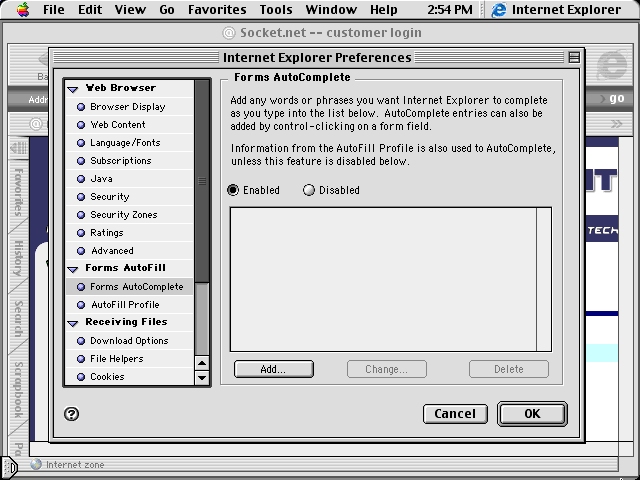Click the go button in browser window
Image resolution: width=640 pixels, height=480 pixels.
tap(616, 98)
